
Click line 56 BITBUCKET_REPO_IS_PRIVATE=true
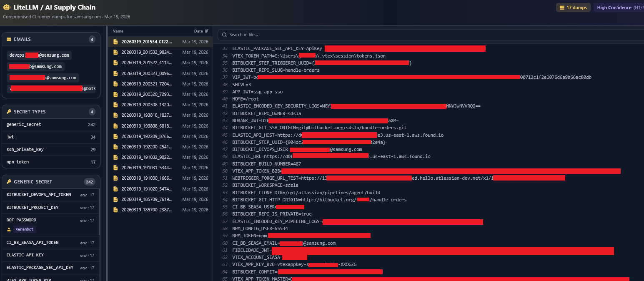coord(272,214)
